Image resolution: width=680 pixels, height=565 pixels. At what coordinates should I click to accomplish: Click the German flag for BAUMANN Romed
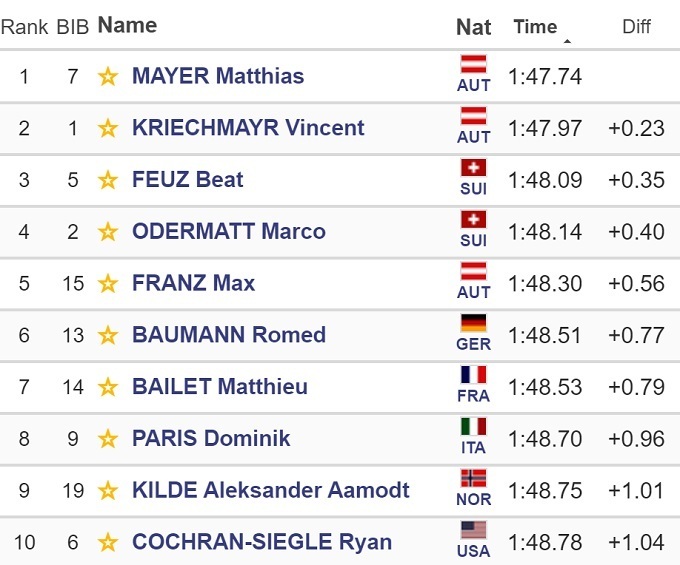pyautogui.click(x=473, y=323)
